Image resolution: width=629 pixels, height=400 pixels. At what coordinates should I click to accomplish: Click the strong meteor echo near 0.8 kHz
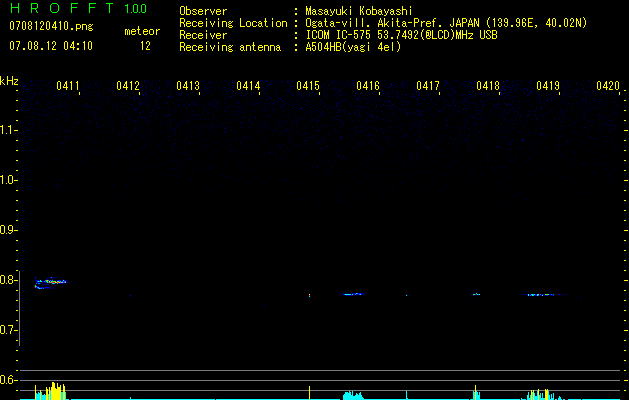[x=50, y=282]
